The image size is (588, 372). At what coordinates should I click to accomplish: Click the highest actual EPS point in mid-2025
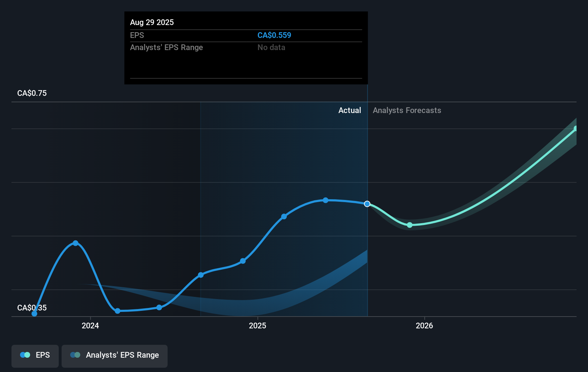pyautogui.click(x=326, y=200)
